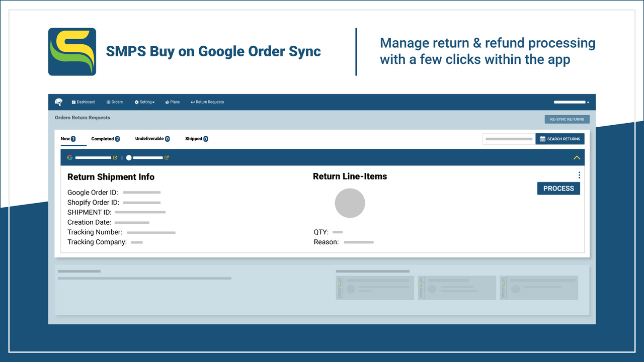
Task: Select the Undeliverable tab
Action: (x=151, y=138)
